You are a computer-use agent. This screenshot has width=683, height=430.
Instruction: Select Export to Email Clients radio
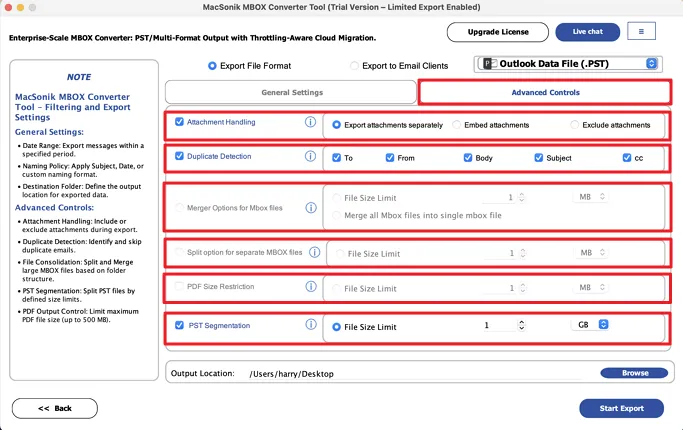(x=355, y=66)
